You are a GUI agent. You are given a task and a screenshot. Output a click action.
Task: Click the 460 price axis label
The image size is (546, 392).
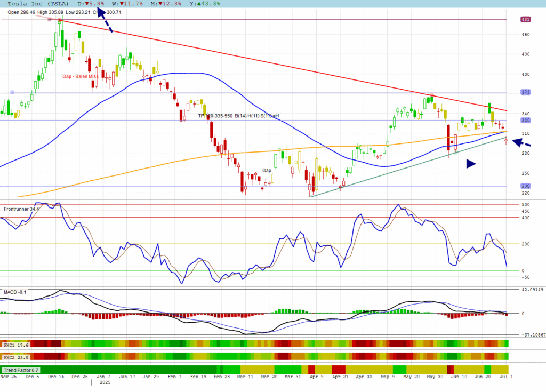point(525,35)
